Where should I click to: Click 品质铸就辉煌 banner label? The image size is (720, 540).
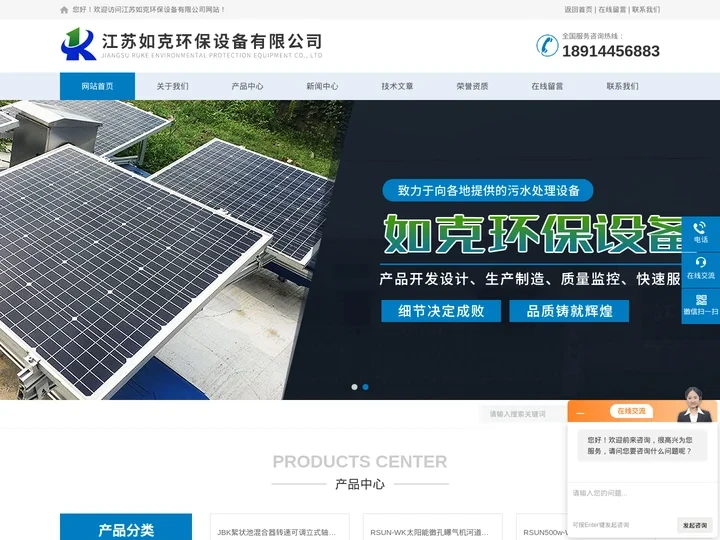tap(569, 311)
